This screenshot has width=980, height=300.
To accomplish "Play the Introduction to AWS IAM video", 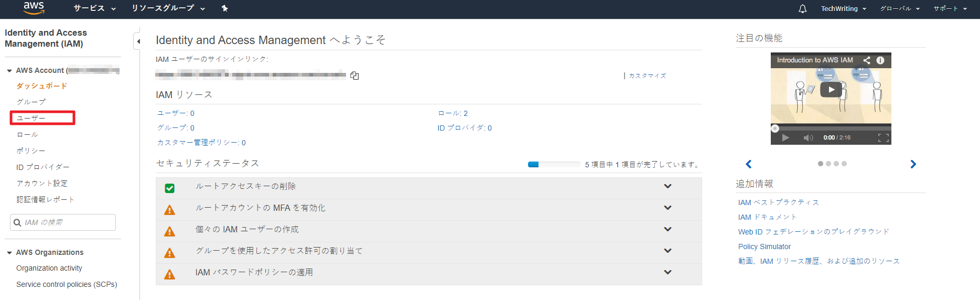I will pyautogui.click(x=831, y=90).
